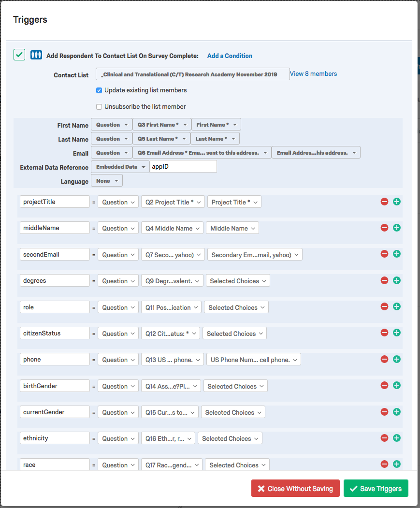
Task: Remove the secondEmail field row
Action: (x=384, y=254)
